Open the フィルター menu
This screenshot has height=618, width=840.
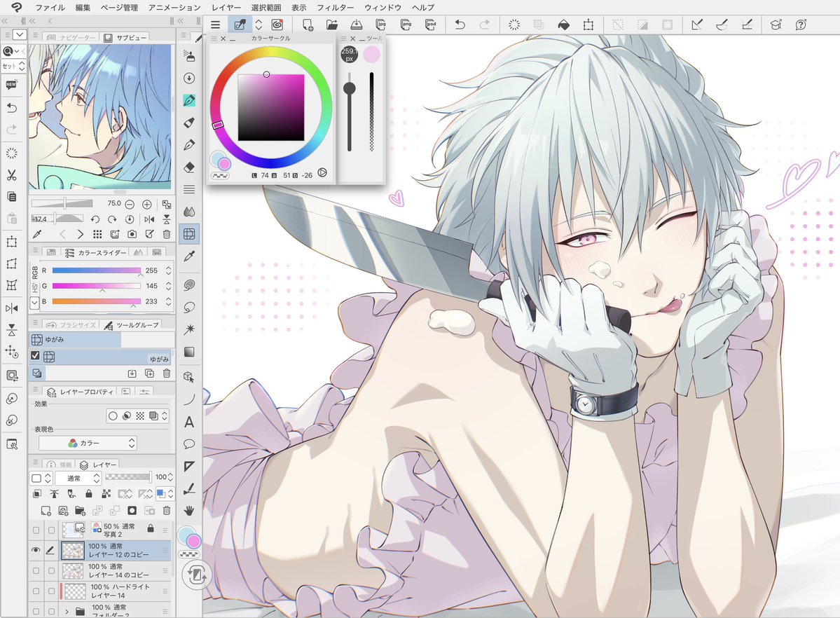(336, 8)
